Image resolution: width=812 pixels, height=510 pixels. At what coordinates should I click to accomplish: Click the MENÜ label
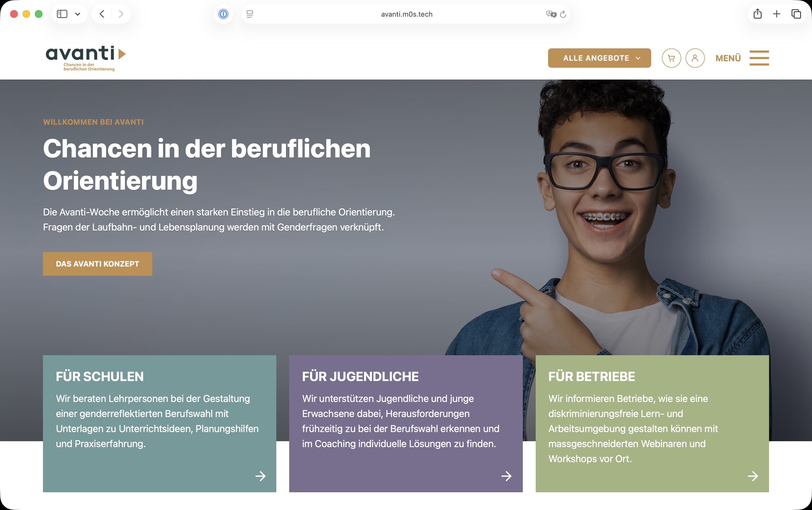728,58
